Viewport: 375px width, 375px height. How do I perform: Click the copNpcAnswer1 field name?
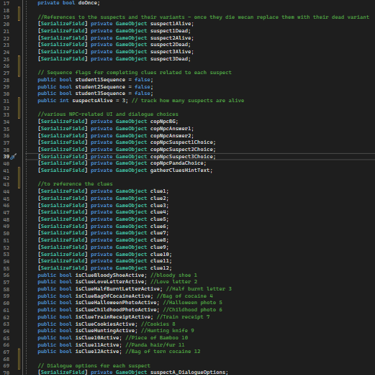[171, 128]
